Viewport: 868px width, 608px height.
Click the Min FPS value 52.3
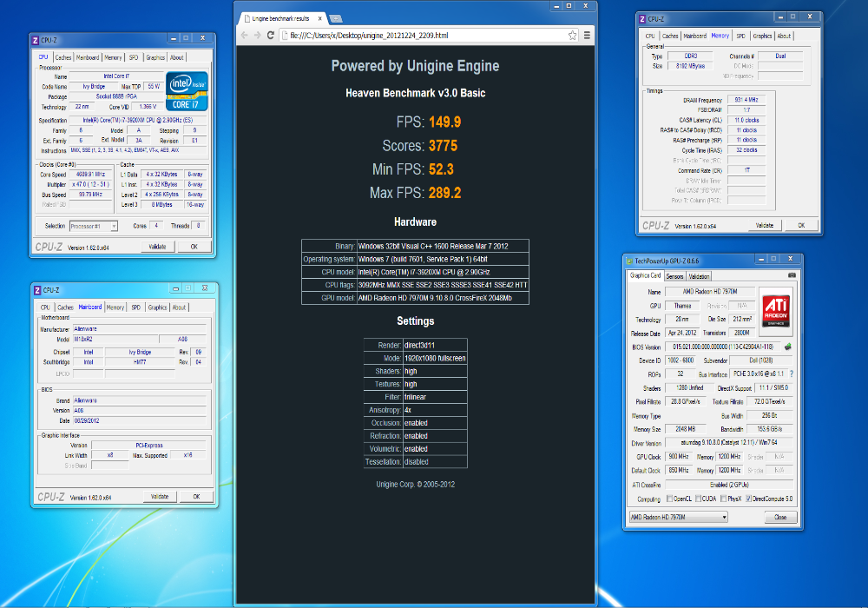point(441,169)
